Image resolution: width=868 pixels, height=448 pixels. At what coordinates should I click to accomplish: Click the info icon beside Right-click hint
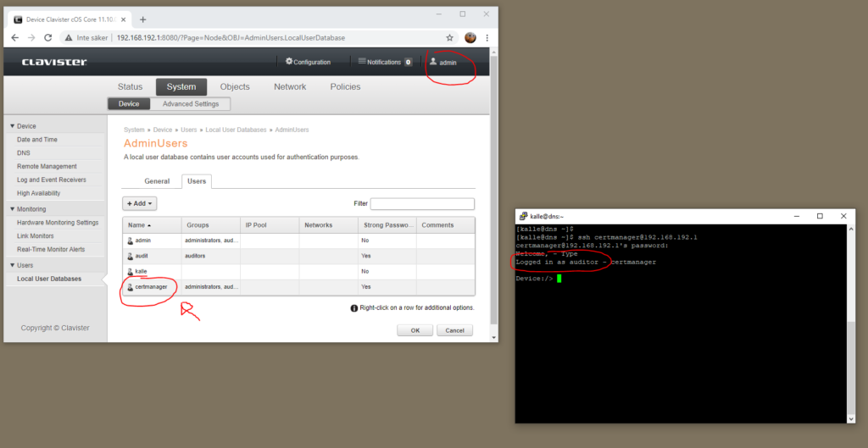(x=354, y=308)
